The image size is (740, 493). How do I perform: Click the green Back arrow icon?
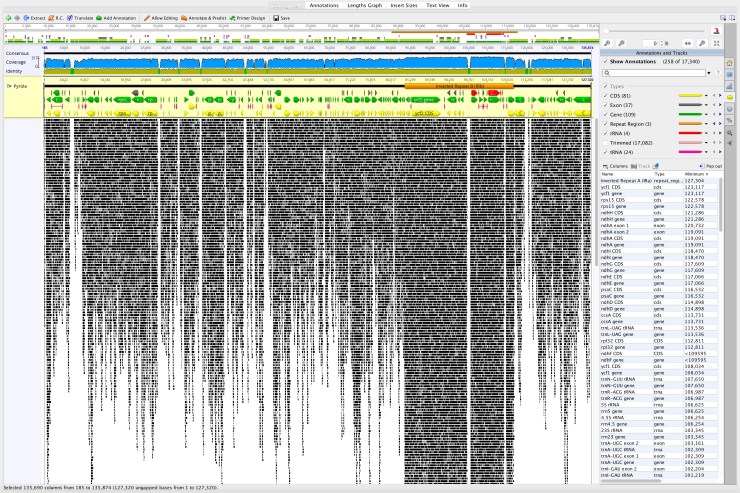8,18
